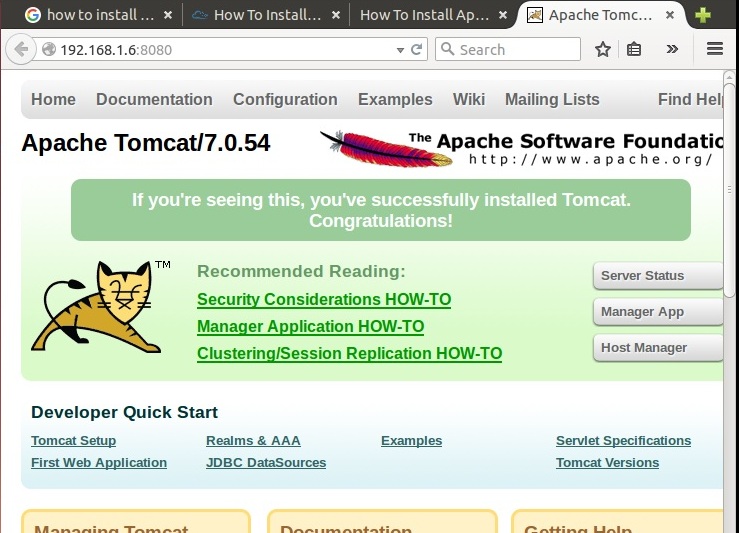Open the Host Manager button
Screen dimensions: 739x533
(x=657, y=348)
